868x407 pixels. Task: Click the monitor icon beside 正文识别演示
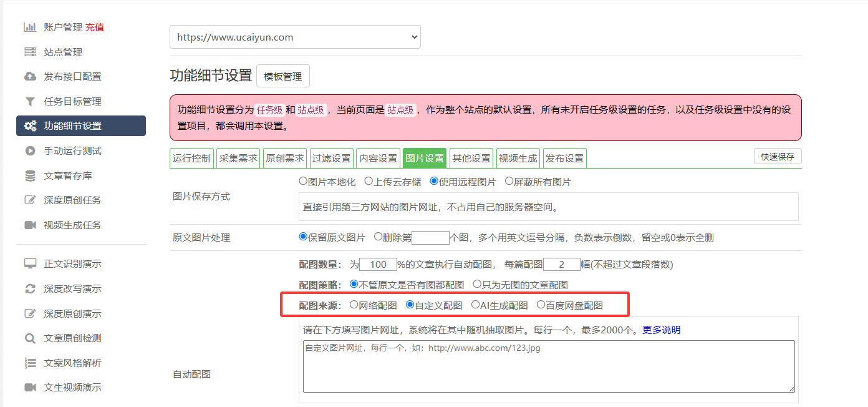click(x=30, y=264)
